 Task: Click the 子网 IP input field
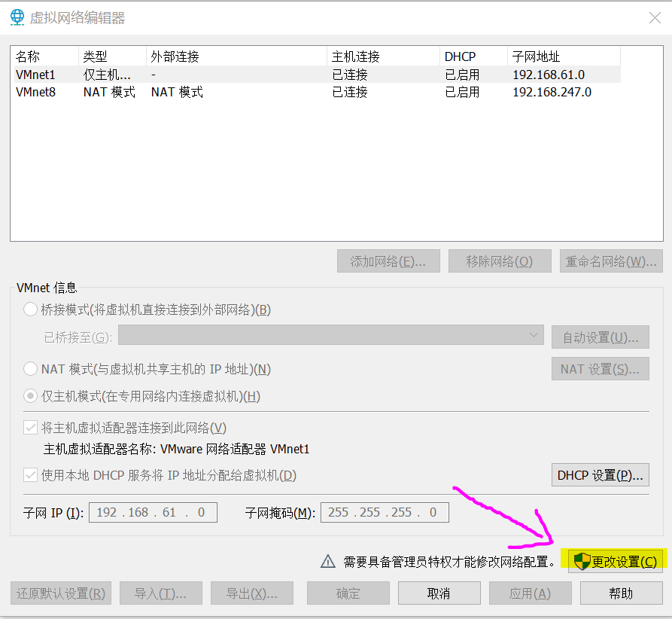point(153,512)
